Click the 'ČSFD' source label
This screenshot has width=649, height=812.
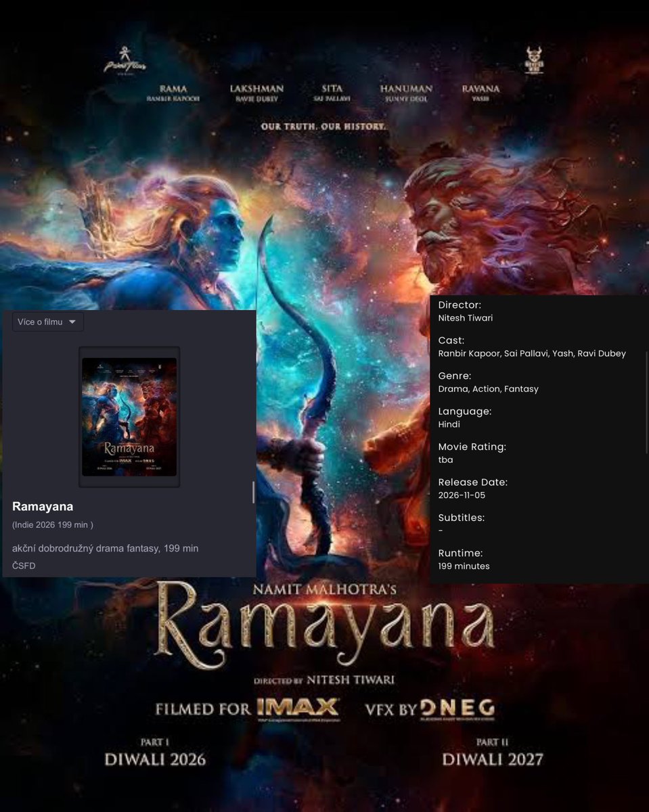click(24, 566)
